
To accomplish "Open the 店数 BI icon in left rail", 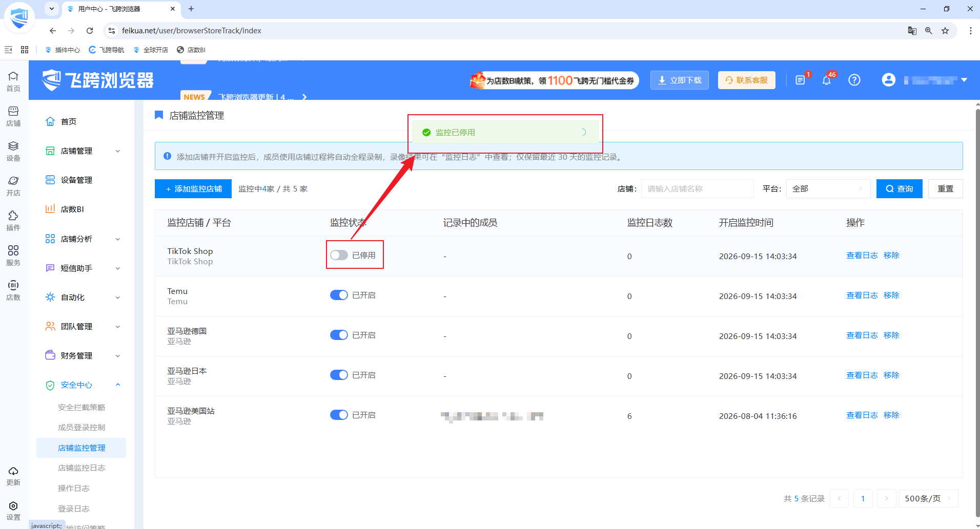I will 13,290.
